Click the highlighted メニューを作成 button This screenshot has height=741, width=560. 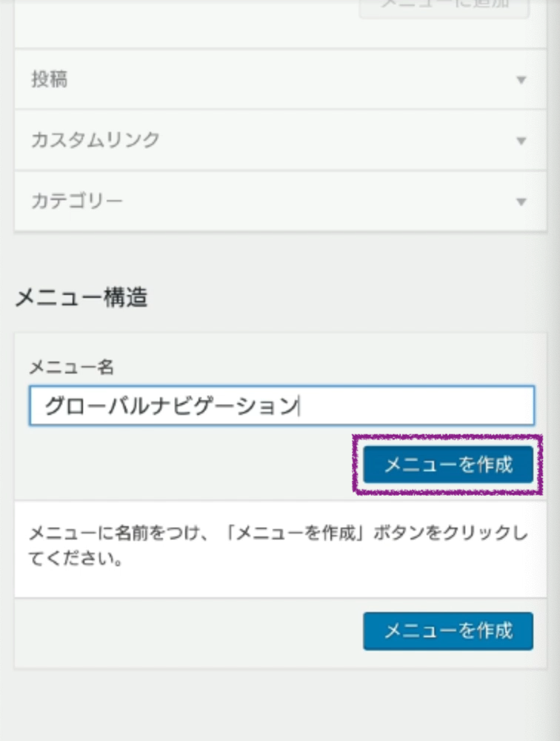tap(447, 465)
